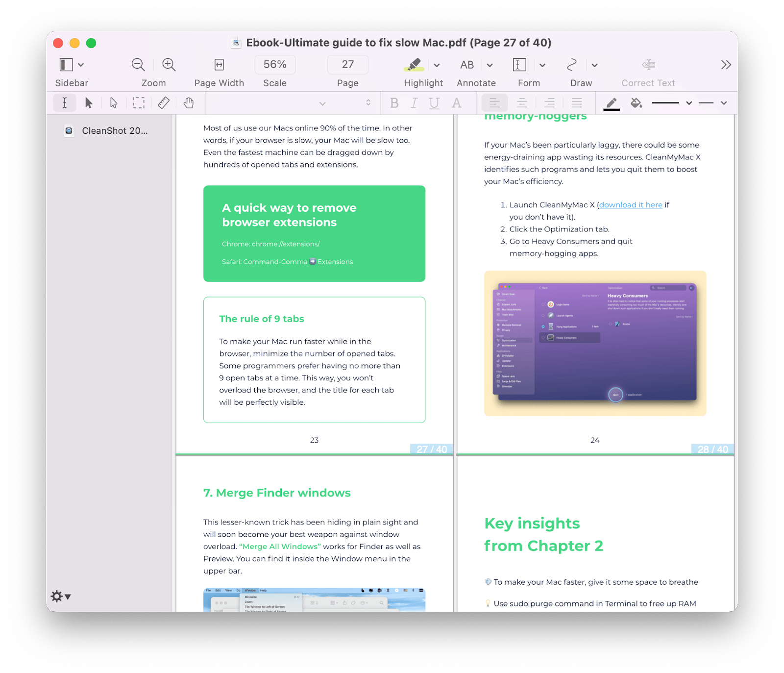Zoom in with the plus magnifier

point(169,65)
